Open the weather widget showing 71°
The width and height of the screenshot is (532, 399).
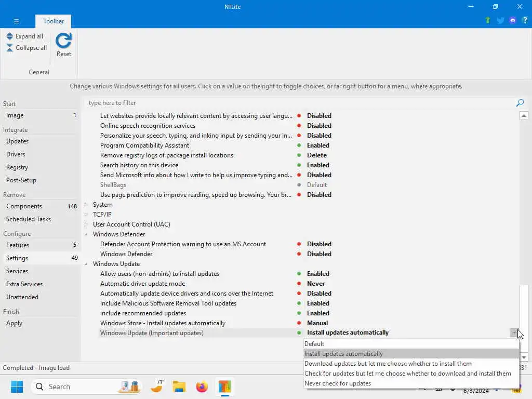point(158,386)
